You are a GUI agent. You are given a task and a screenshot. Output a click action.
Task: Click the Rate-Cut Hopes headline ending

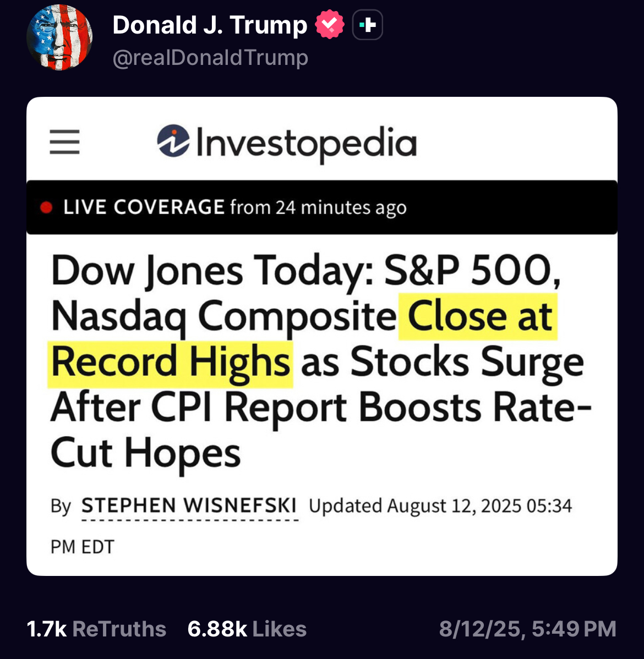pos(321,430)
